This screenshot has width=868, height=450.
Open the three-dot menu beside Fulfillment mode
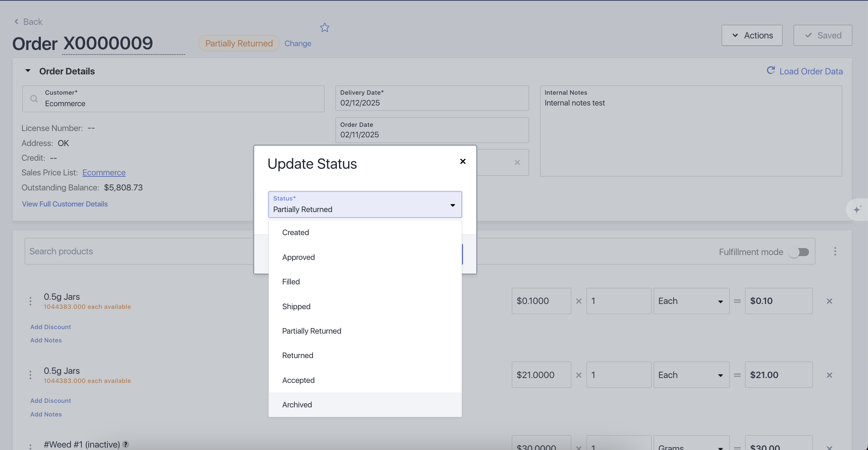tap(835, 252)
